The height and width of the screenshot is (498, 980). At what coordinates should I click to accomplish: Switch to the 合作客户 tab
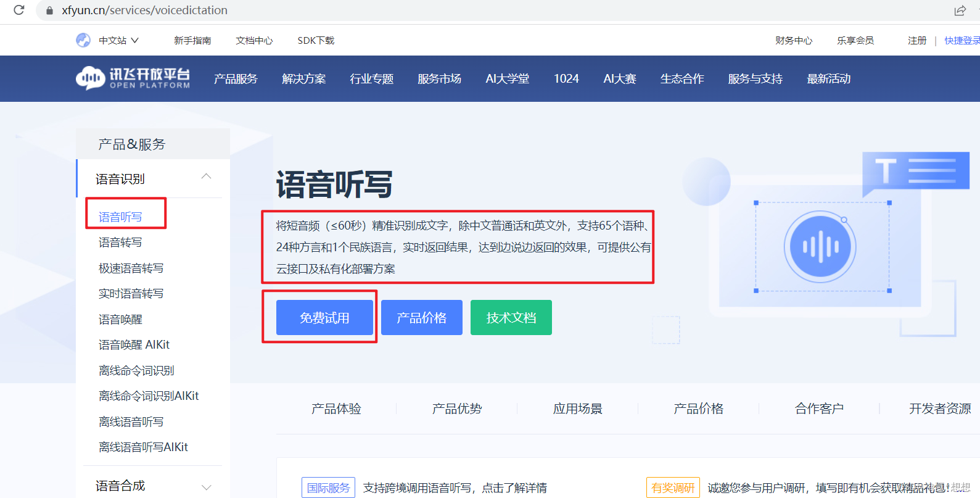[x=820, y=409]
